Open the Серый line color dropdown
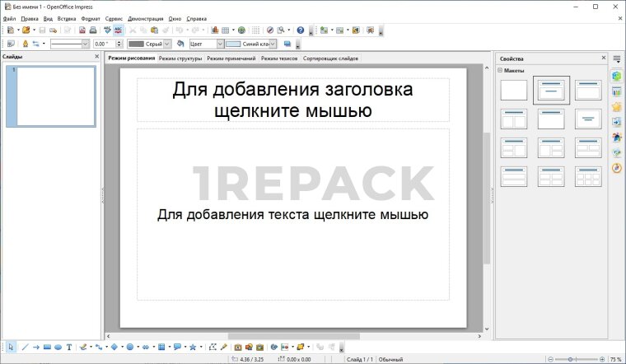Screen dimensions: 626x364 coord(169,44)
